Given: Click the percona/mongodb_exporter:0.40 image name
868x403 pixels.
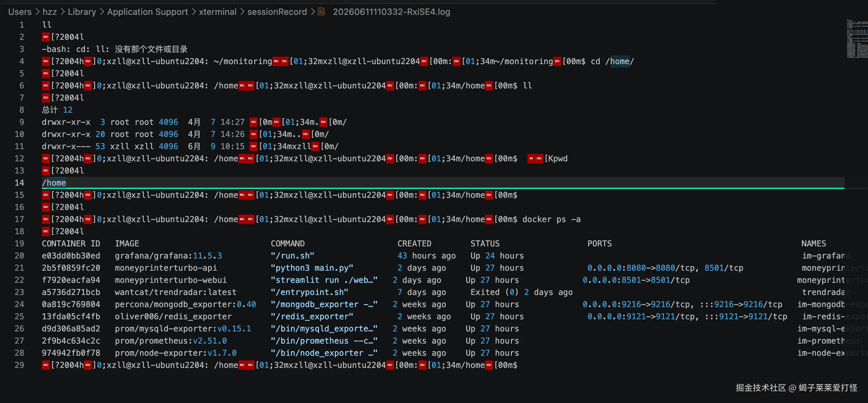Looking at the screenshot, I should (x=185, y=304).
